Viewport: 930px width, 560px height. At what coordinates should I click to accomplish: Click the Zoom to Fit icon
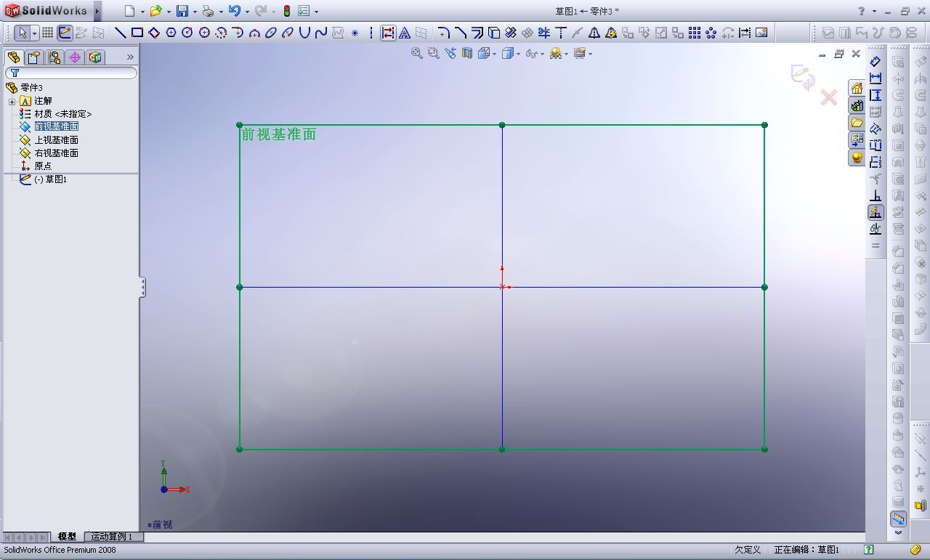pyautogui.click(x=416, y=53)
